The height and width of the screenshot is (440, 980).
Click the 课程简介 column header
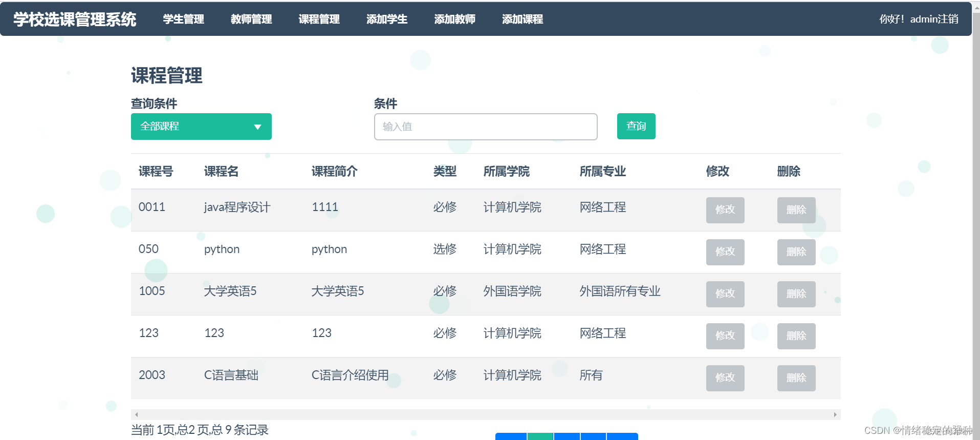[x=335, y=171]
